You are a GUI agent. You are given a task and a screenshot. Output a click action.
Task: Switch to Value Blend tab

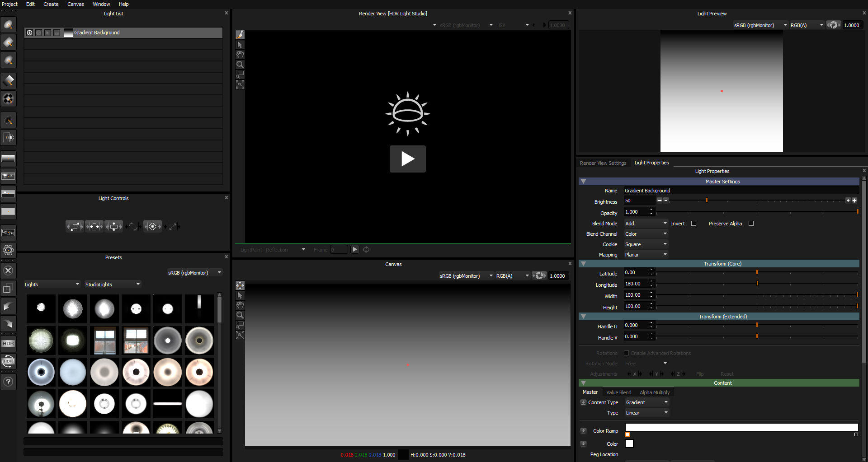tap(618, 392)
